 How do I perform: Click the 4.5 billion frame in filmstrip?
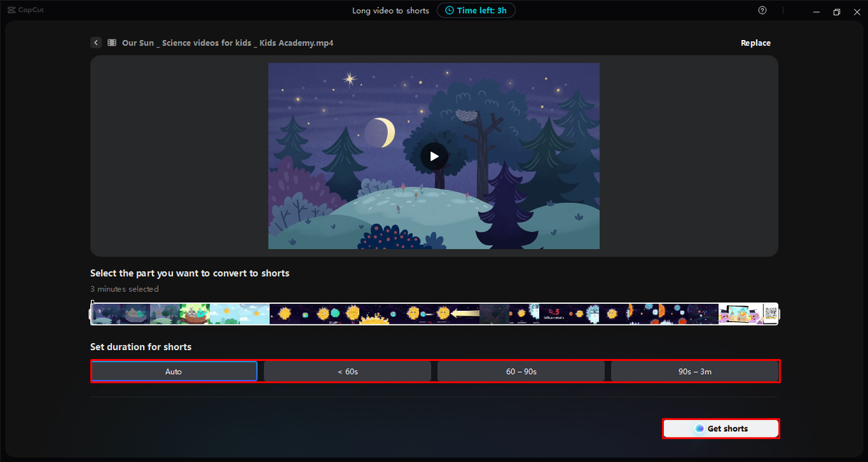point(554,313)
